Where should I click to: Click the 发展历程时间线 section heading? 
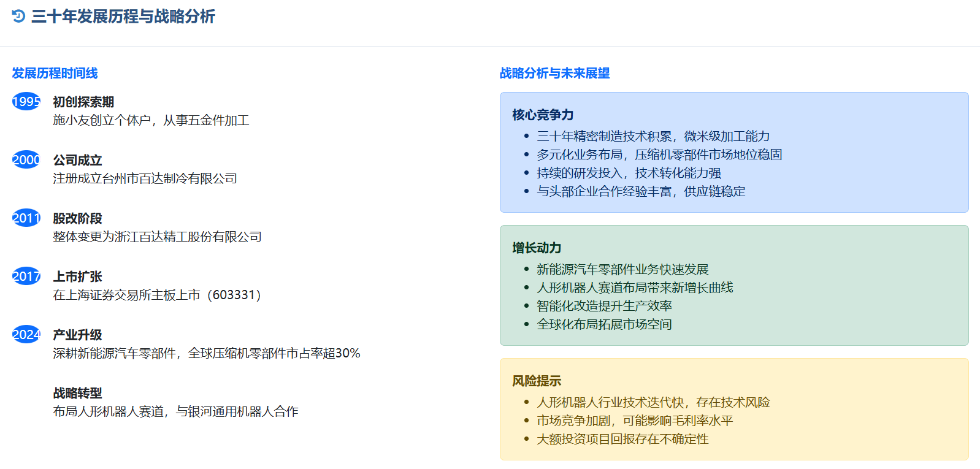click(55, 73)
